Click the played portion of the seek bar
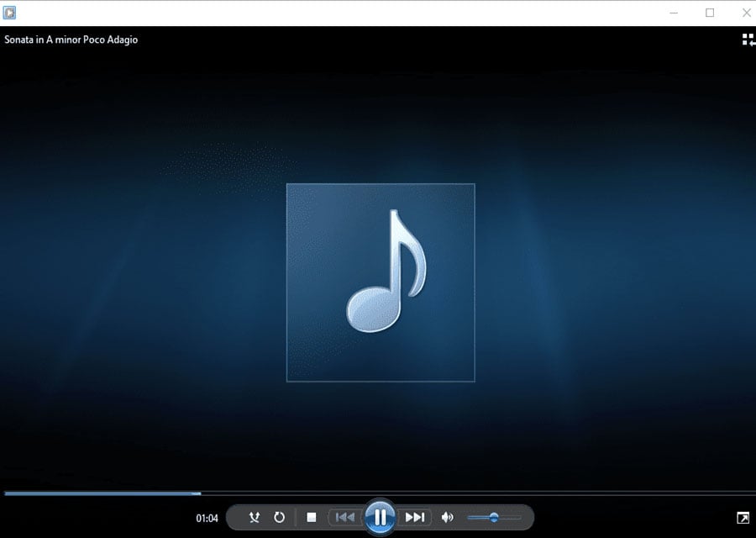Viewport: 756px width, 538px height. pos(101,493)
